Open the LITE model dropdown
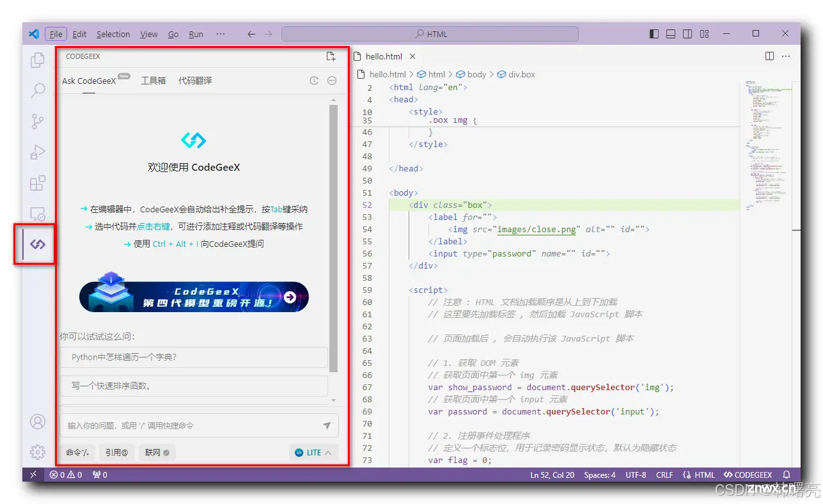This screenshot has height=504, width=823. click(x=313, y=452)
